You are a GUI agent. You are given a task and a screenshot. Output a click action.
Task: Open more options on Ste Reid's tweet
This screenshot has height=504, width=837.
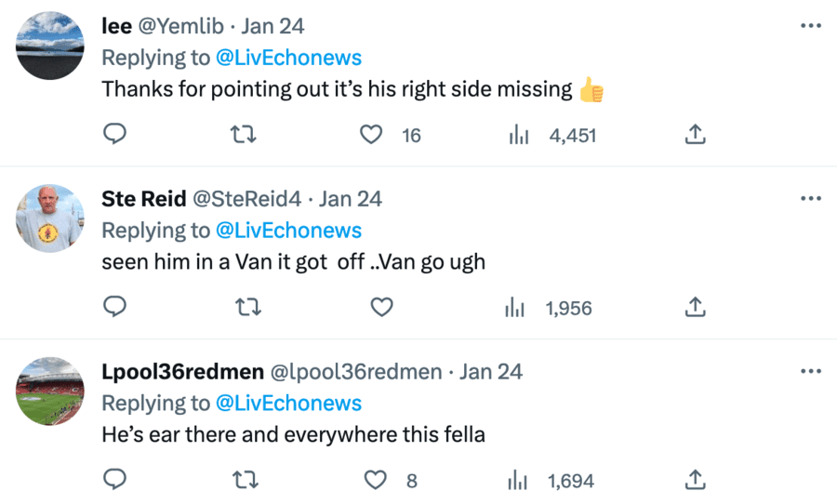pyautogui.click(x=811, y=199)
